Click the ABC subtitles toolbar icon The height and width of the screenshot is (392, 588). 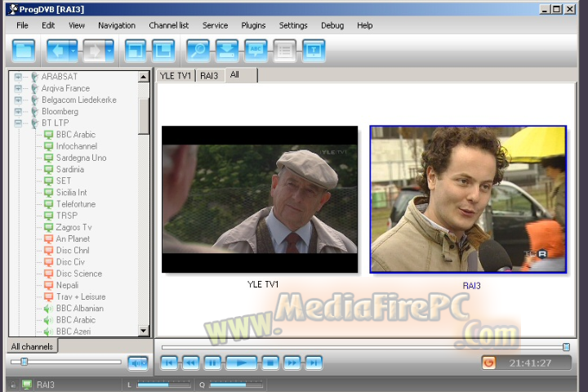click(x=256, y=51)
